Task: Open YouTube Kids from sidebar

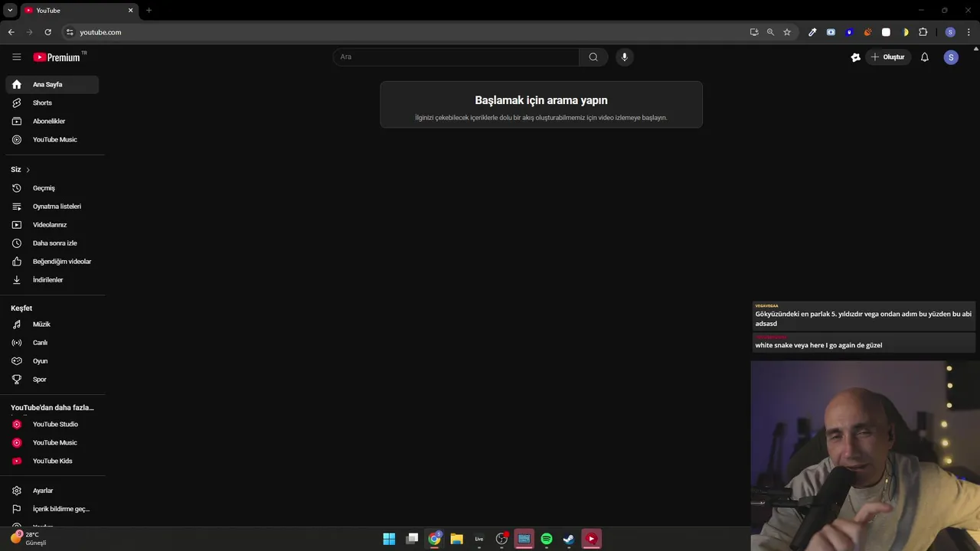Action: [52, 461]
